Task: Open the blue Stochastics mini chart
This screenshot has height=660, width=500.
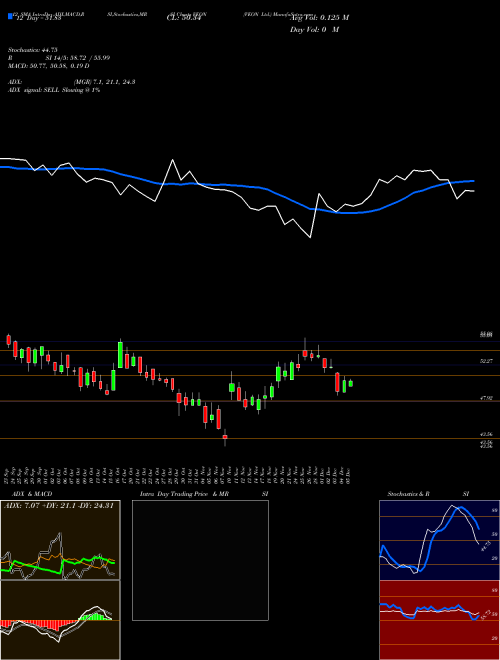Action: click(x=439, y=540)
